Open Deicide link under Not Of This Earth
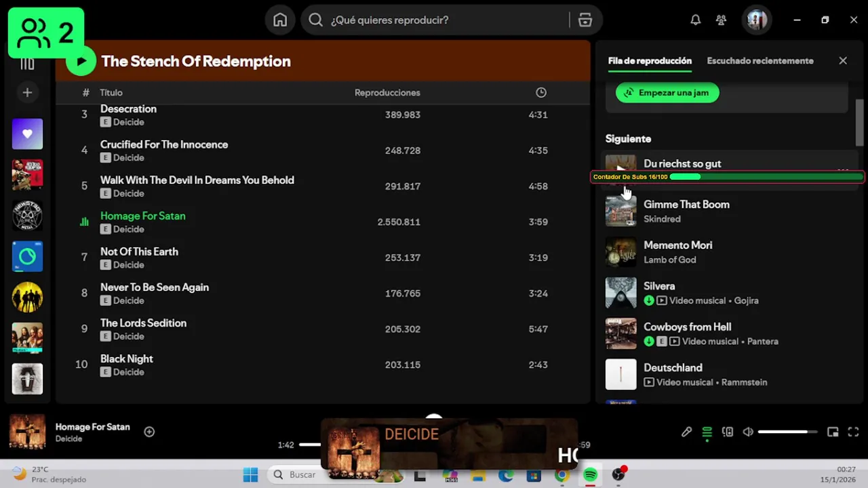This screenshot has width=868, height=488. click(x=128, y=265)
